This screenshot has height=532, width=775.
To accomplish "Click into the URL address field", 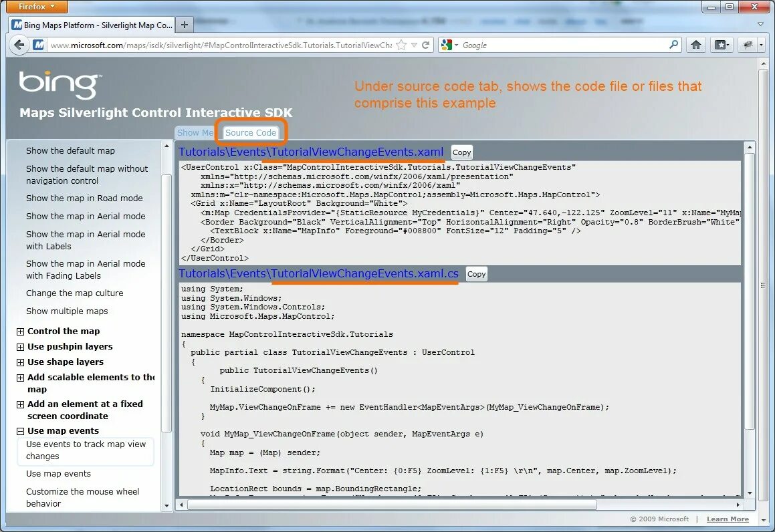I will pyautogui.click(x=221, y=45).
